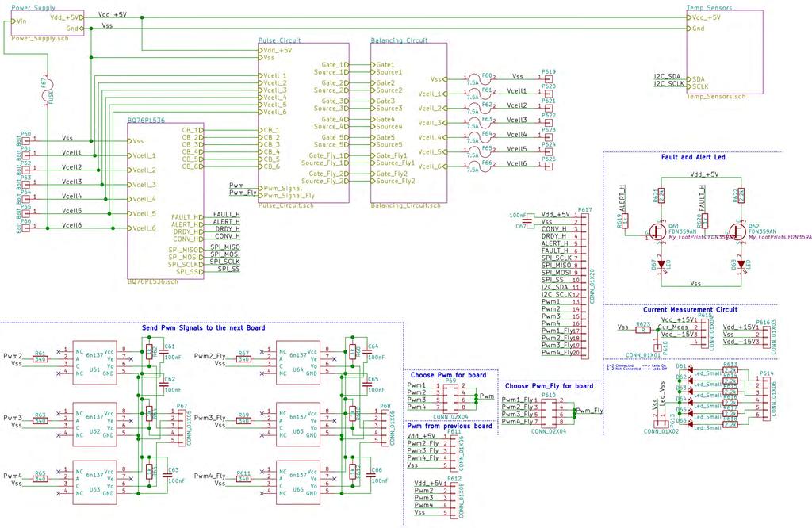This screenshot has height=528, width=812.
Task: Select the P68 CONN_01X05 connector
Action: click(385, 427)
